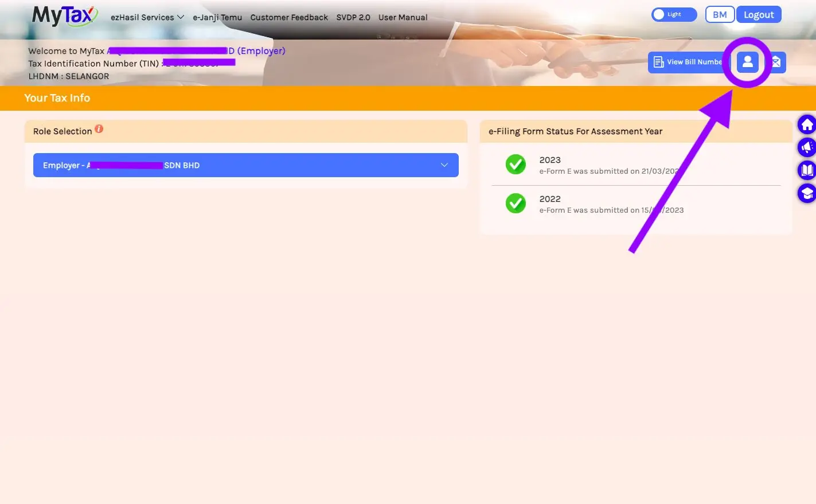Open the e-Janji Temu menu item
The height and width of the screenshot is (504, 816).
pos(217,17)
